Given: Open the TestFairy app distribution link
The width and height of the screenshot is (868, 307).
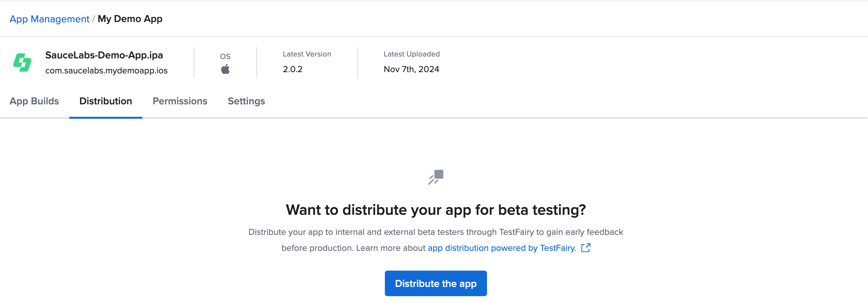Looking at the screenshot, I should point(502,248).
